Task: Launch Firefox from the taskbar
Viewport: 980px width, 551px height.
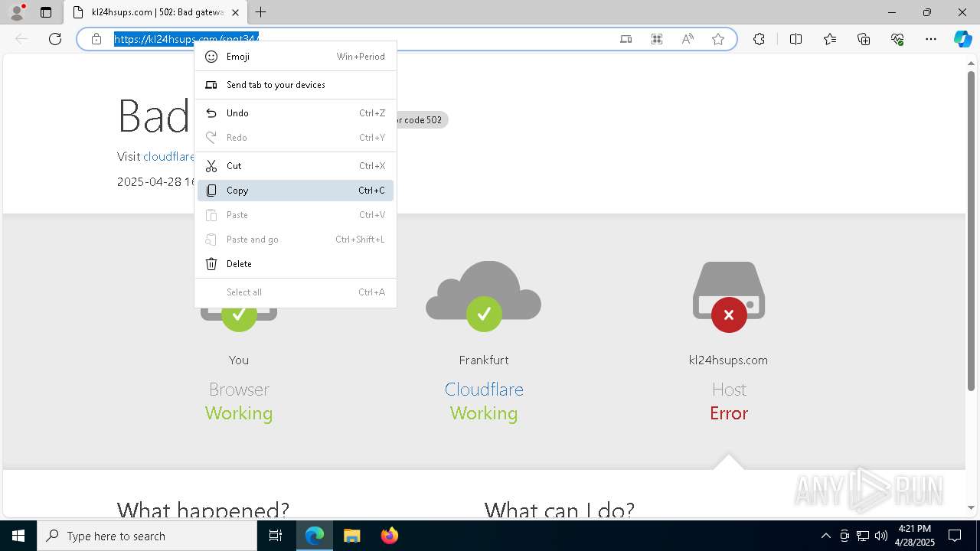Action: (389, 536)
